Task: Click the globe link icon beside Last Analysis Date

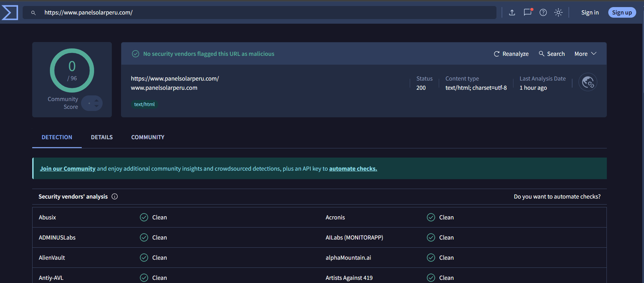Action: [588, 82]
